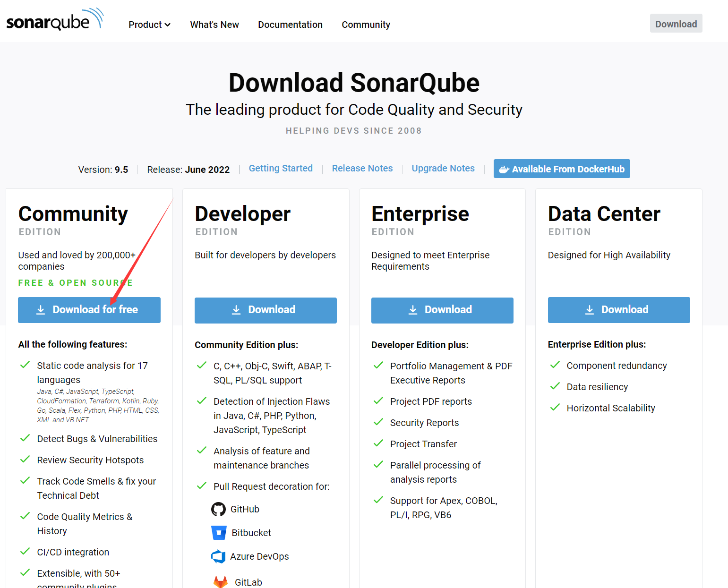
Task: Click the download arrow icon on Developer button
Action: click(236, 310)
